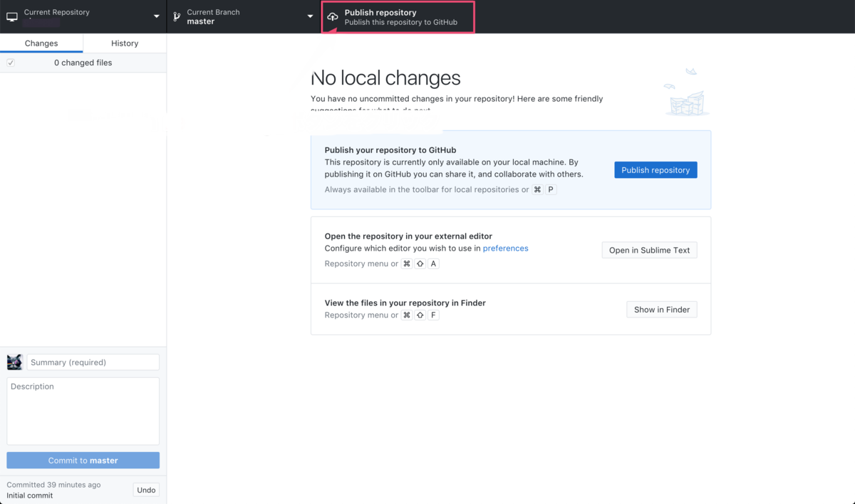Click Publish repository in the top toolbar
The image size is (855, 504).
coord(398,17)
